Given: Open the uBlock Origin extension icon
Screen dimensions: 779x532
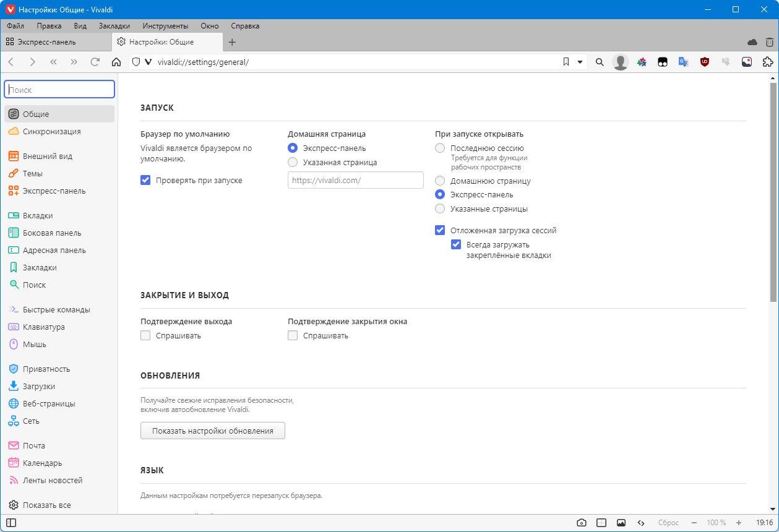Looking at the screenshot, I should (705, 62).
